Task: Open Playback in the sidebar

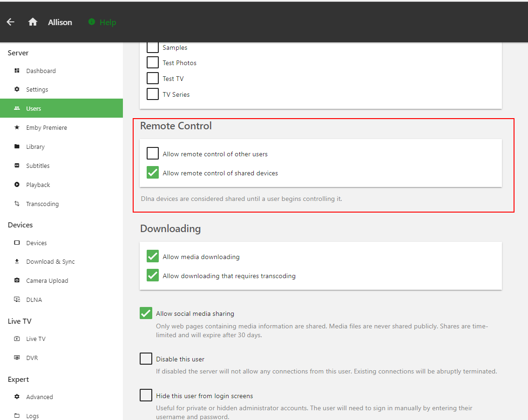Action: click(x=61, y=185)
